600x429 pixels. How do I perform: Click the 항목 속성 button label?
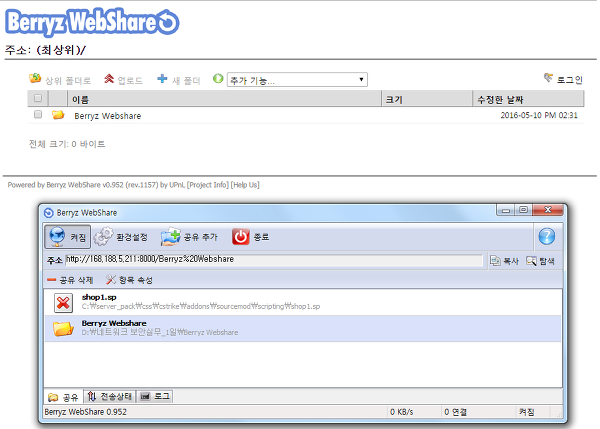(x=135, y=281)
